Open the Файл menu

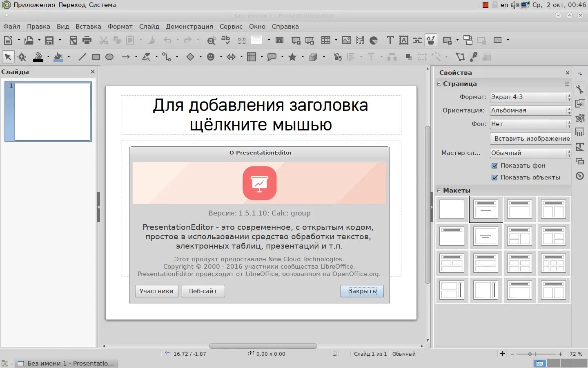[12, 27]
